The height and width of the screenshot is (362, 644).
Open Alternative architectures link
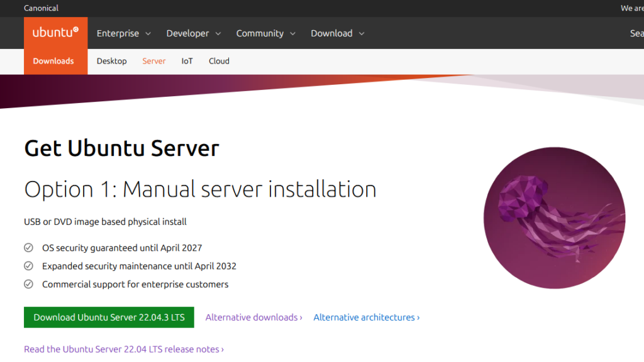click(x=367, y=317)
